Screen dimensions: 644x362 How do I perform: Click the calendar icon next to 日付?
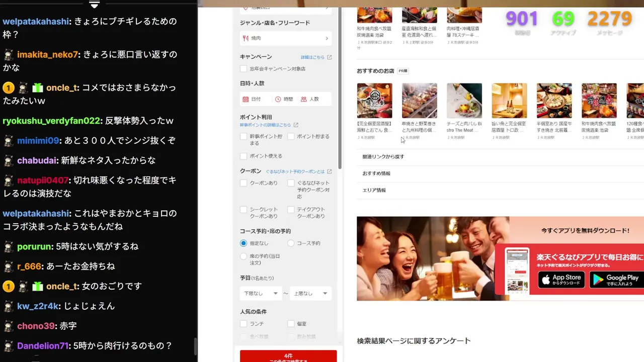(x=246, y=100)
